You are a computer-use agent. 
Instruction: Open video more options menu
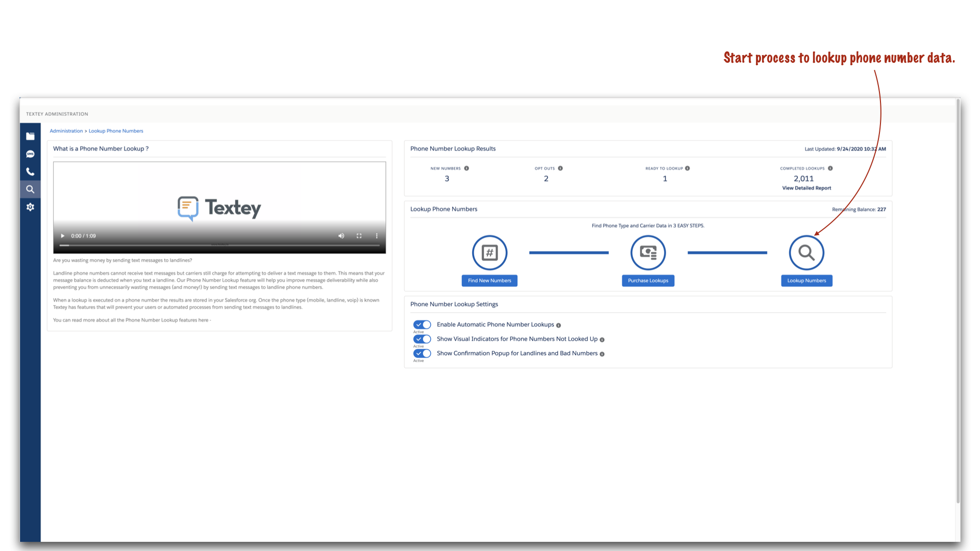(x=377, y=236)
